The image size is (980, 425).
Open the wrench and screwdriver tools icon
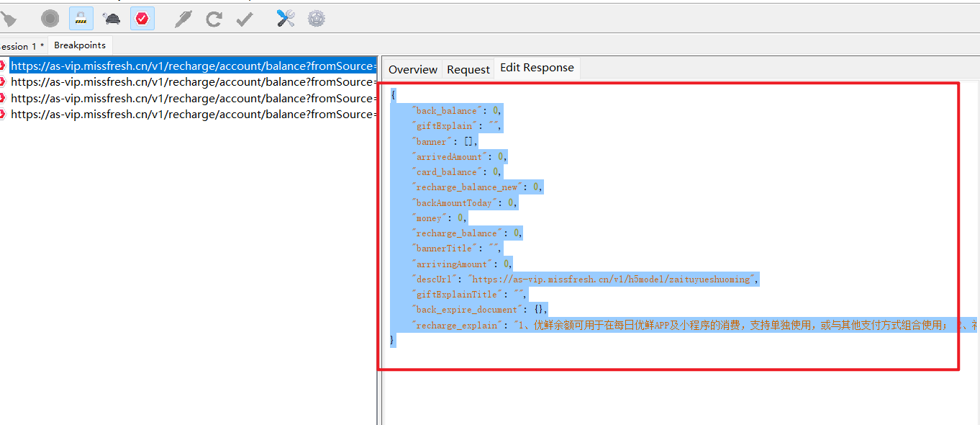point(286,19)
